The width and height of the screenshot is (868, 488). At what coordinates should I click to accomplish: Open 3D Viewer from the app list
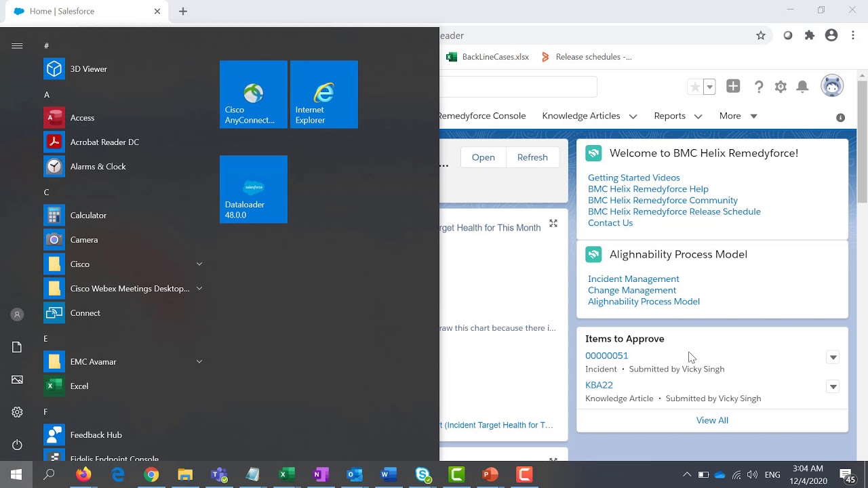pos(123,68)
